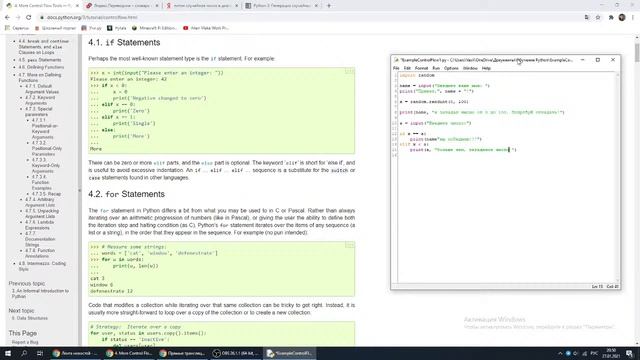Viewport: 640px width, 360px height.
Task: Close the Yandex Translator tab
Action: tap(157, 6)
